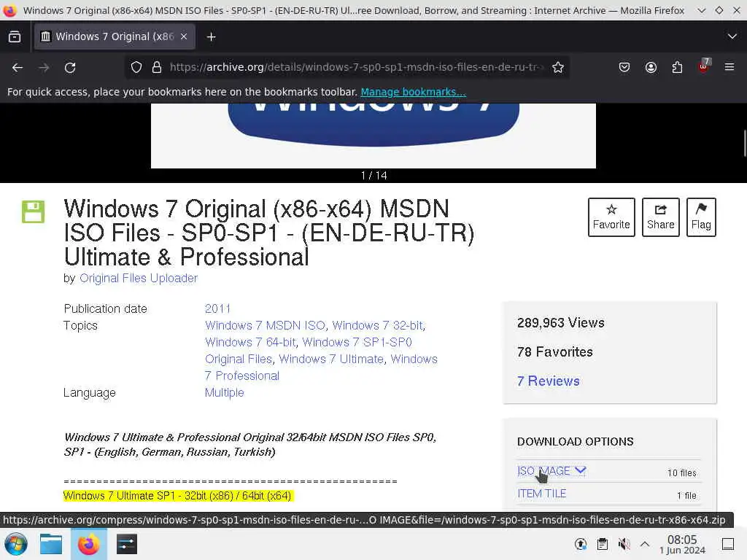Open the title bar dropdown chevron
The width and height of the screenshot is (747, 560).
pyautogui.click(x=701, y=10)
